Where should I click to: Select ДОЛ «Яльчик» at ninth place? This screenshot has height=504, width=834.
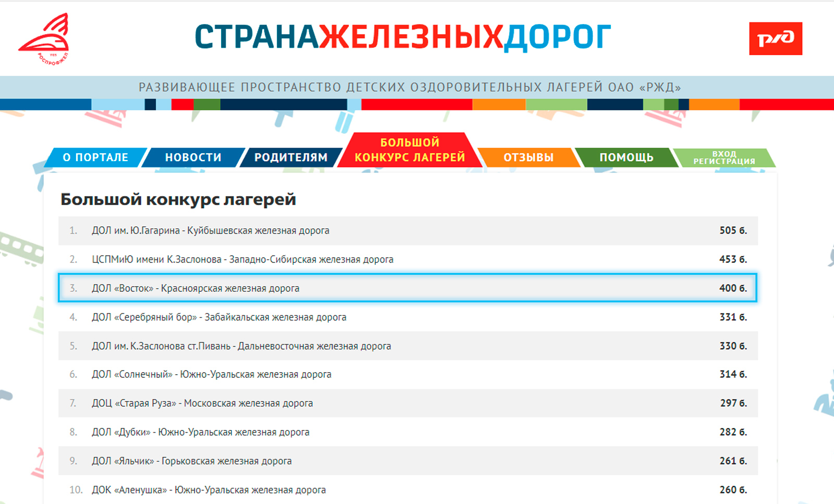pos(192,461)
